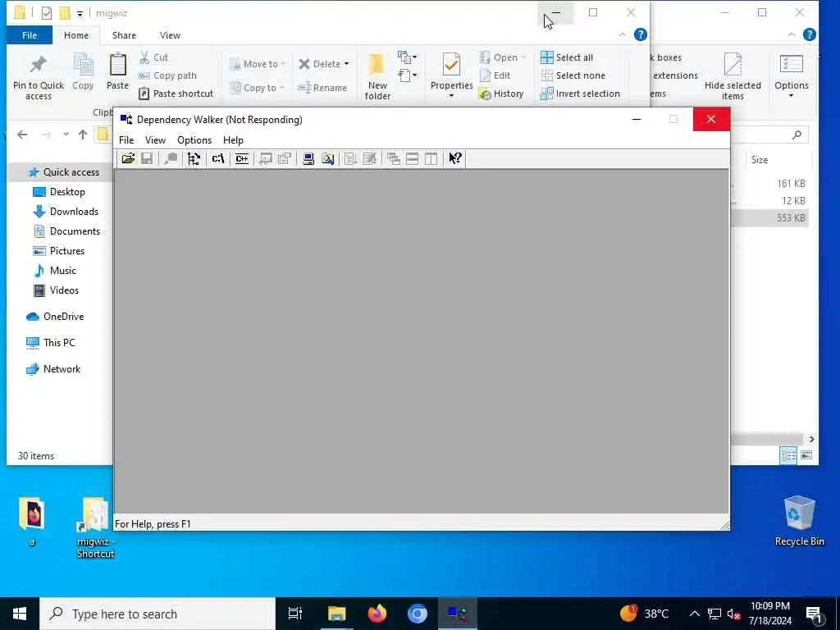Select This PC in navigation pane
840x630 pixels.
51,343
